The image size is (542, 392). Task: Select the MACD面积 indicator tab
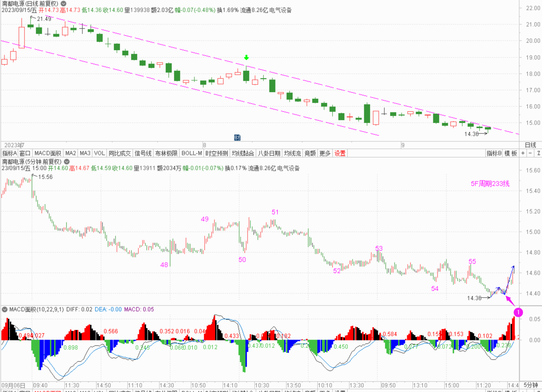[x=48, y=153]
